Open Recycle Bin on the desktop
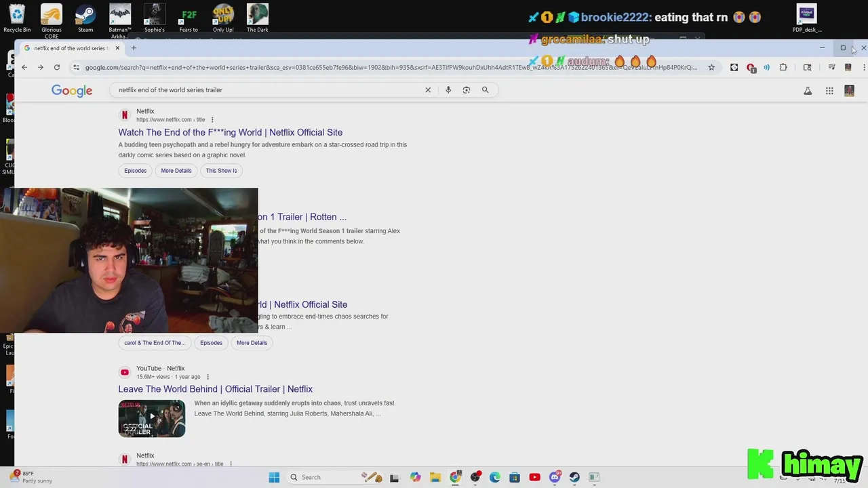 click(17, 18)
